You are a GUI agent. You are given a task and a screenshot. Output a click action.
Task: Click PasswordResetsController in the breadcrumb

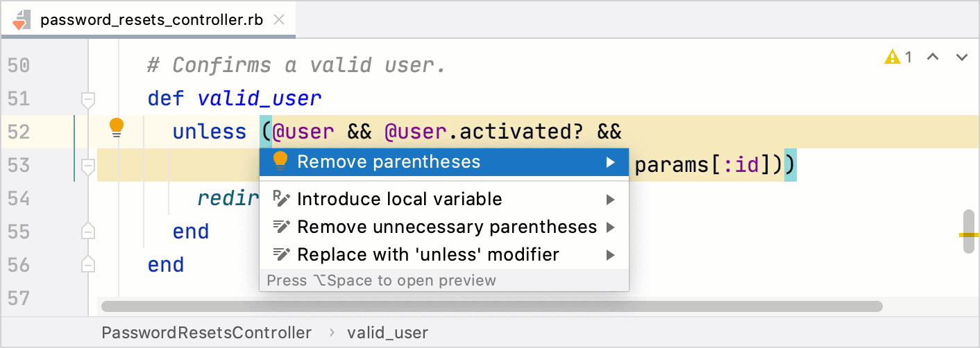tap(206, 333)
